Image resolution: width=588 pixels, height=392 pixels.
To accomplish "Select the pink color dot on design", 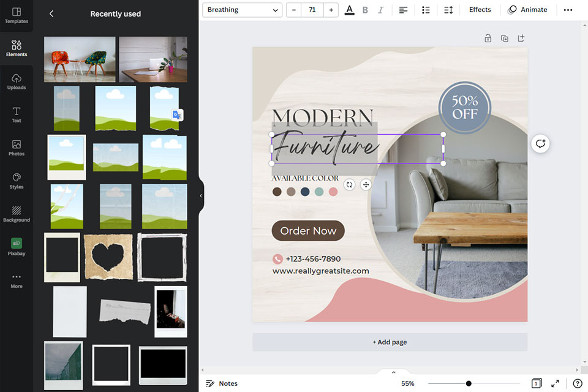I will point(333,192).
